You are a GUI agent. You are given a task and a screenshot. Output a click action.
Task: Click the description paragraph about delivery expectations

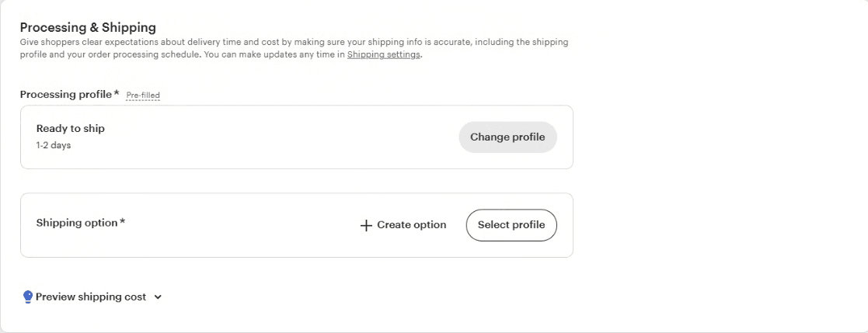pyautogui.click(x=294, y=48)
